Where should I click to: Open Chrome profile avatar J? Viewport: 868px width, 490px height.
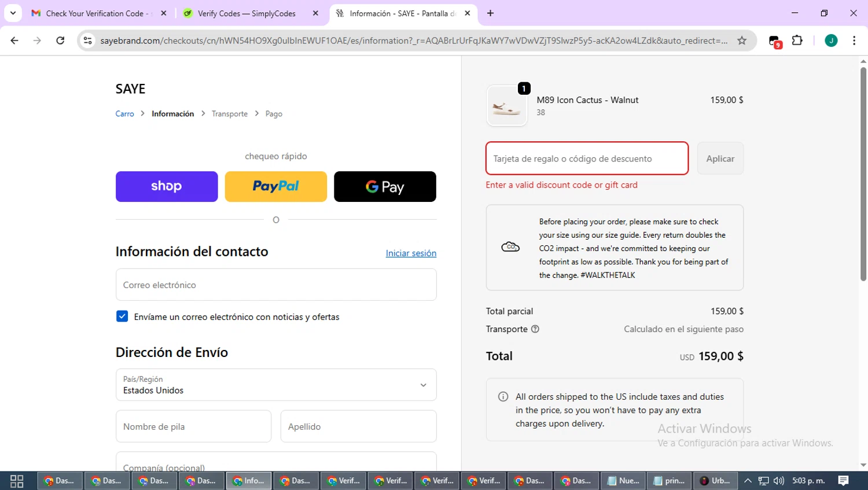[x=831, y=40]
